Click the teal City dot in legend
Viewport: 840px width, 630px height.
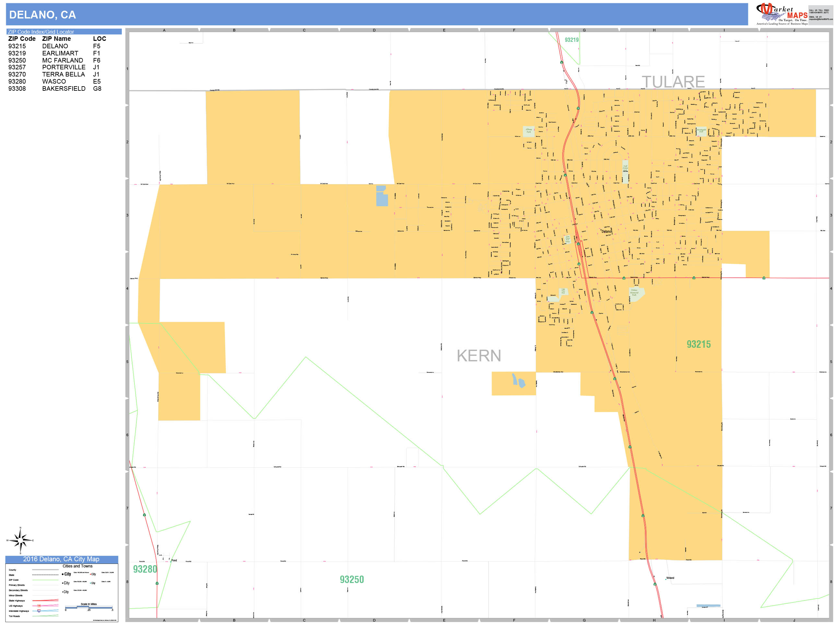click(x=90, y=583)
